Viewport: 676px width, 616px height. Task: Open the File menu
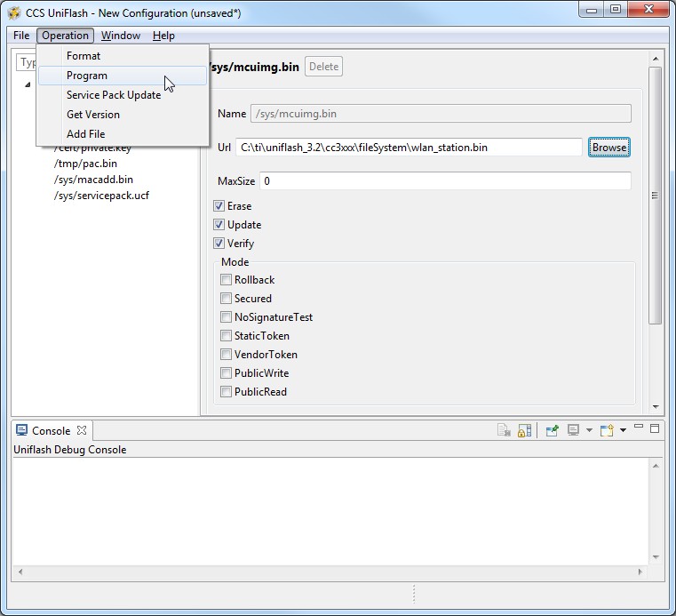coord(21,36)
